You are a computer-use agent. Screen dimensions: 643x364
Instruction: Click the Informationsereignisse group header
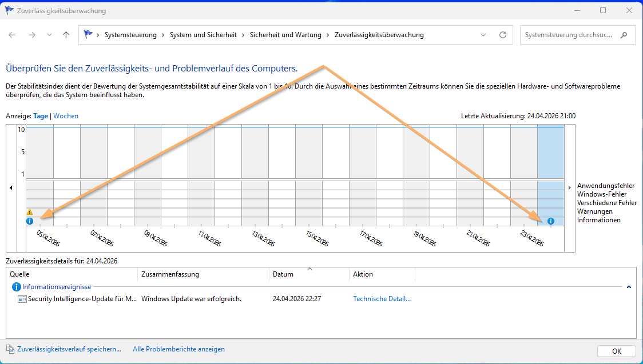(x=57, y=287)
